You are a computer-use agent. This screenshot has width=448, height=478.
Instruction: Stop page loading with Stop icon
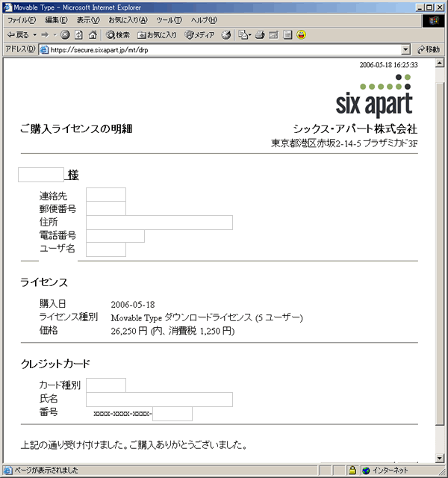(x=65, y=35)
